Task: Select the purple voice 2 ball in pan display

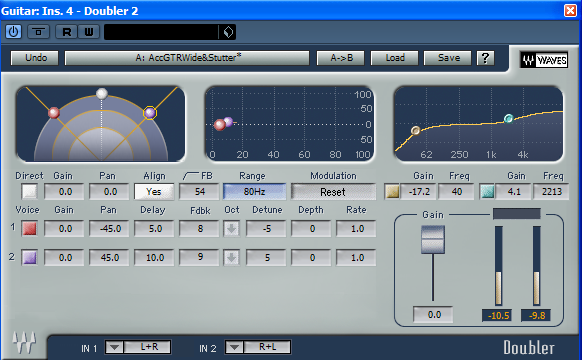Action: click(x=150, y=113)
